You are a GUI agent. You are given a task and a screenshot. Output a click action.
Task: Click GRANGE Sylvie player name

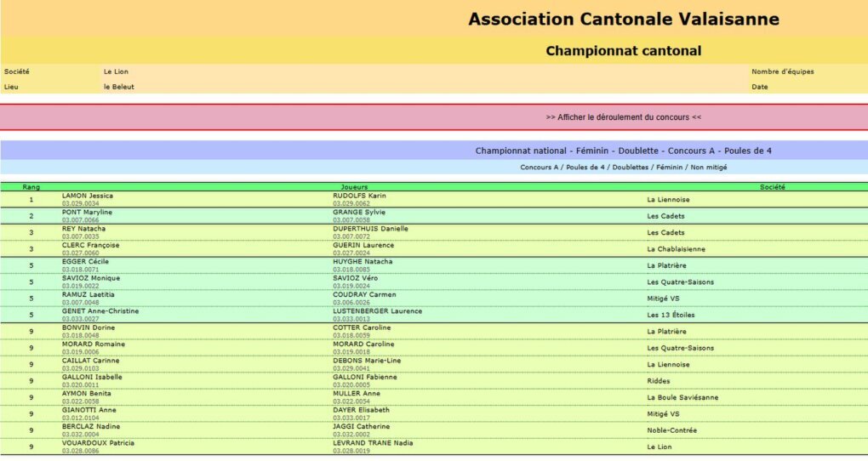(359, 213)
